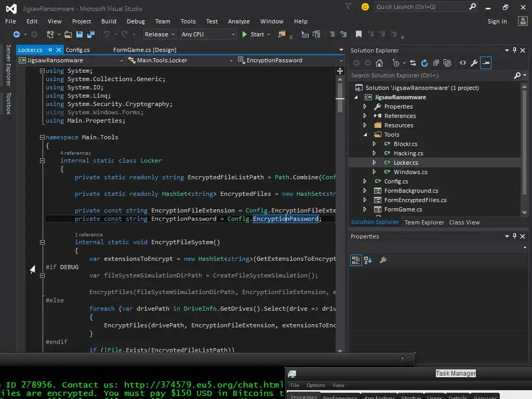Click the Open File folder icon
Screen dimensions: 532x399
[x=68, y=34]
